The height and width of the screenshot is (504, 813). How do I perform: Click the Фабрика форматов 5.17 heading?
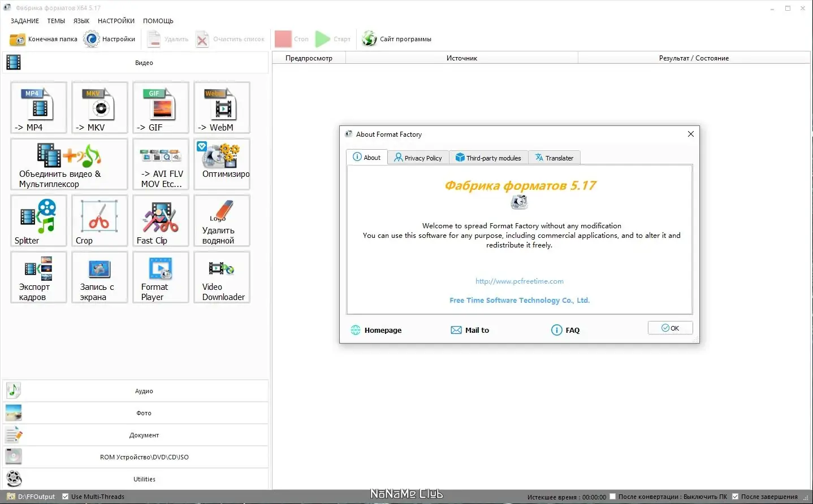520,186
